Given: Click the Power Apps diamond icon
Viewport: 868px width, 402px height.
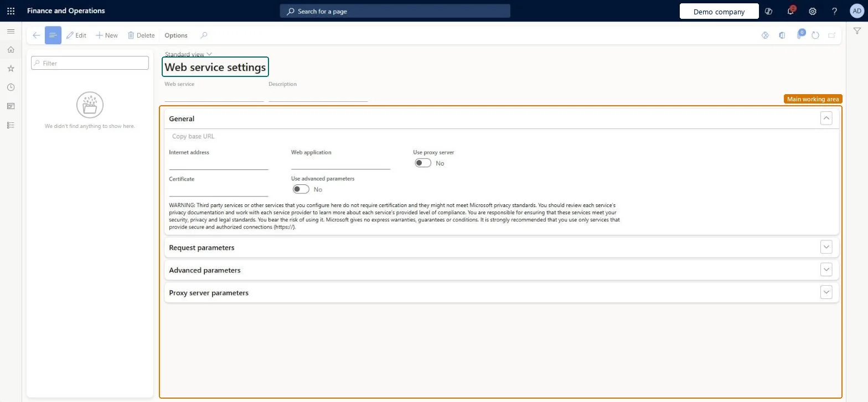Looking at the screenshot, I should 765,35.
